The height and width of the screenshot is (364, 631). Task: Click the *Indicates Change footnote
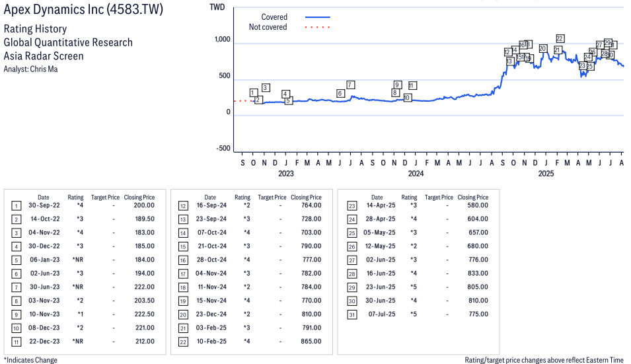[30, 360]
